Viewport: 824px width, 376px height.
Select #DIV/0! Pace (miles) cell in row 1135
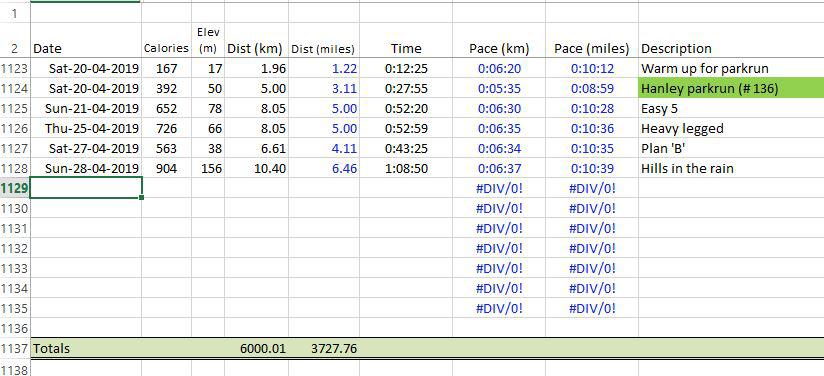click(x=592, y=308)
